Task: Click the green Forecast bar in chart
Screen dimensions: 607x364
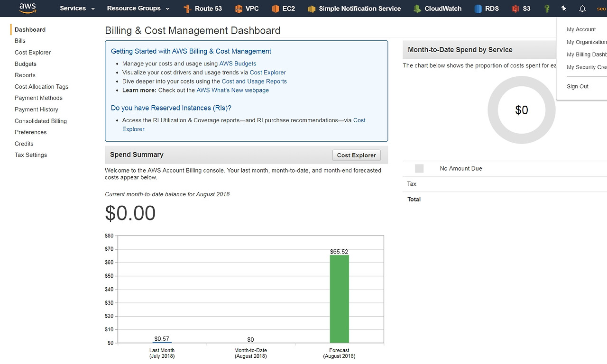Action: (339, 299)
